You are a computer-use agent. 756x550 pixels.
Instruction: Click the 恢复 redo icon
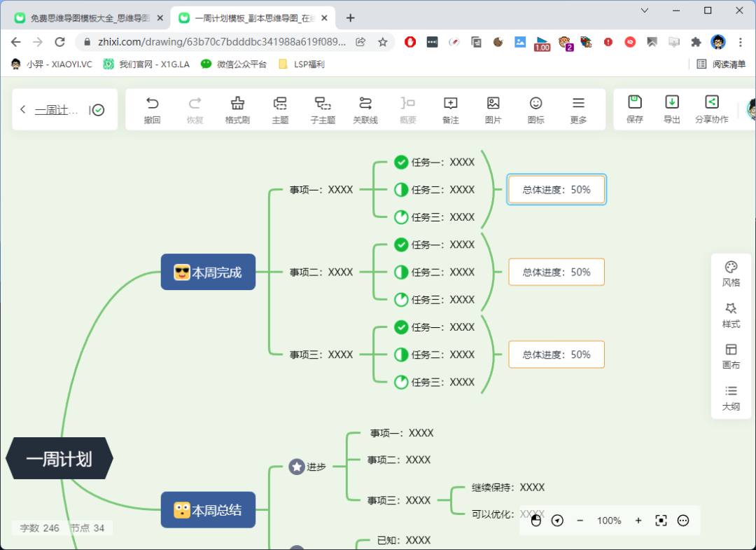click(195, 103)
